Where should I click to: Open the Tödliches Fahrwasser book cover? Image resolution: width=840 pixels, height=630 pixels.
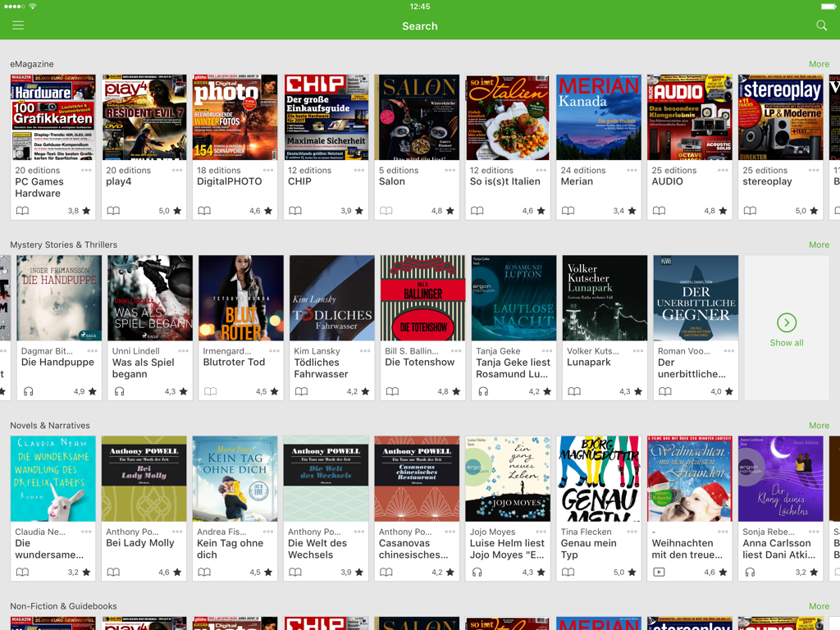point(332,298)
